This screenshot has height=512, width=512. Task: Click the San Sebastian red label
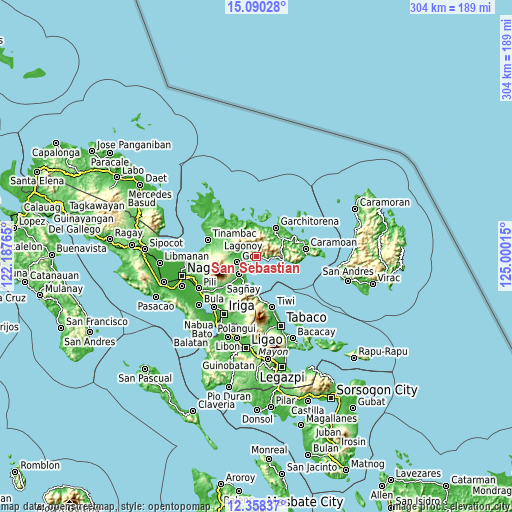click(255, 268)
